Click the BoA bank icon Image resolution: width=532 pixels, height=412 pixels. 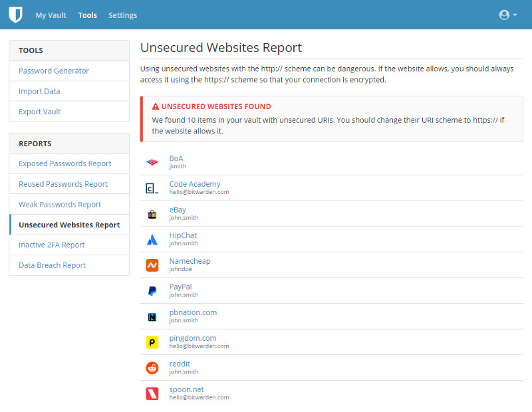coord(152,162)
